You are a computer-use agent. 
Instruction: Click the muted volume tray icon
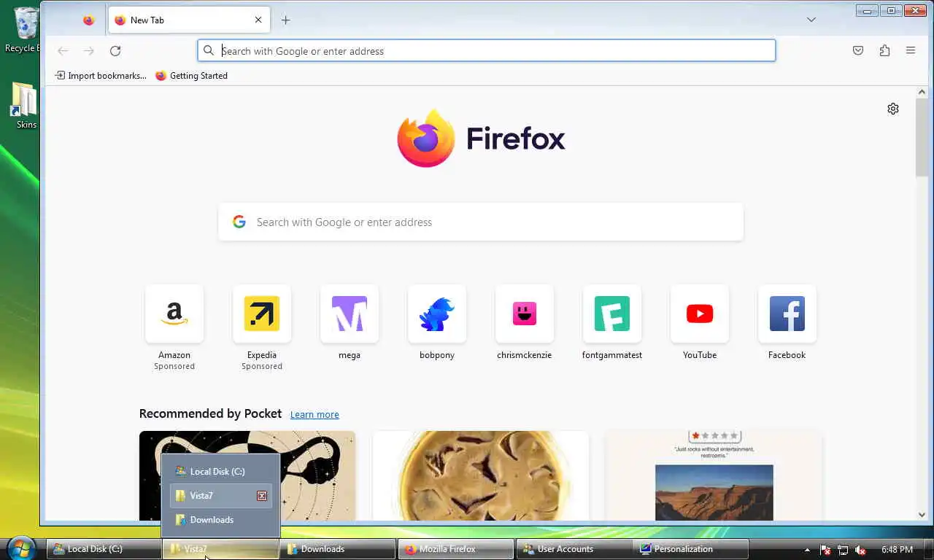(x=860, y=550)
